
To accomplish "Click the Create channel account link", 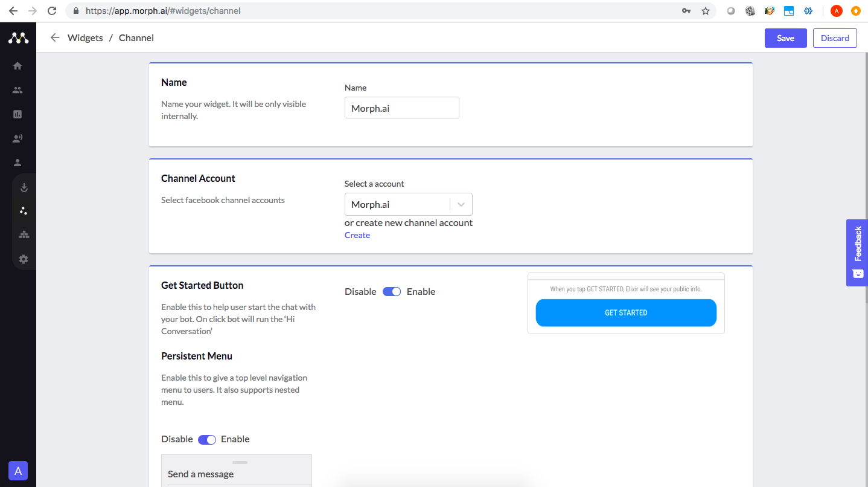I will (x=357, y=235).
